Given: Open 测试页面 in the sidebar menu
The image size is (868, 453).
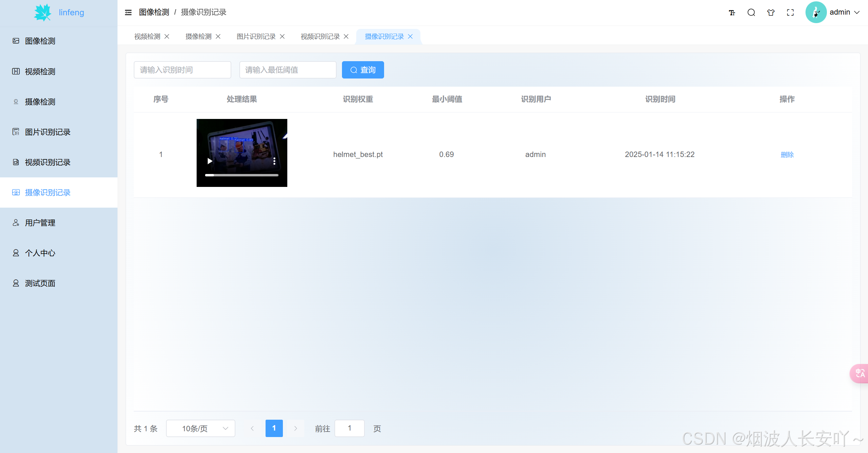Looking at the screenshot, I should (x=59, y=283).
